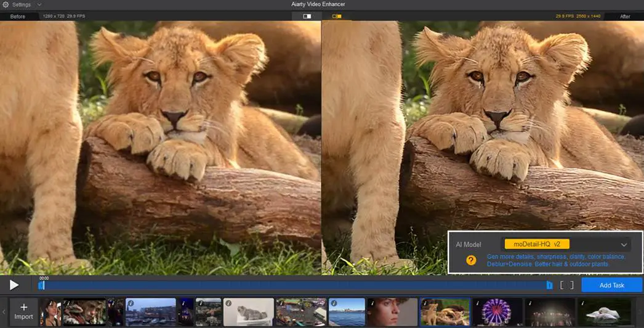Click info icon on ferris wheel thumbnail
The width and height of the screenshot is (644, 328).
(477, 303)
